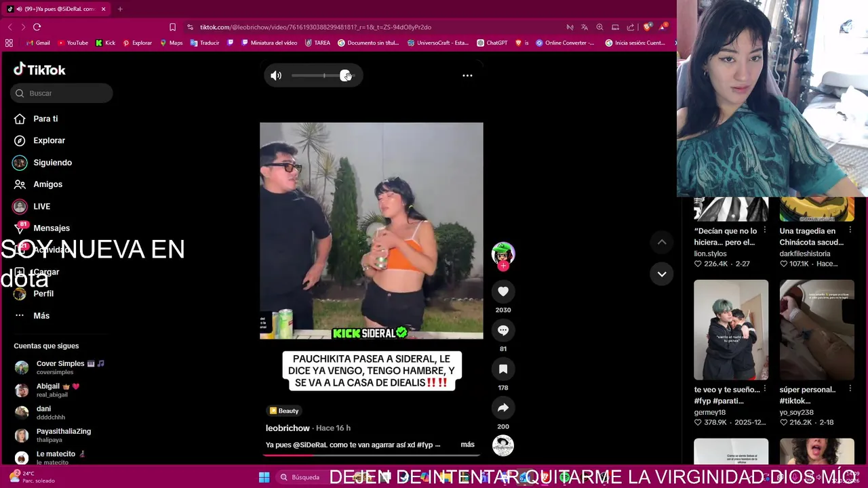Open yo_soy238 recommended video thumbnail
This screenshot has height=488, width=868.
pos(816,329)
